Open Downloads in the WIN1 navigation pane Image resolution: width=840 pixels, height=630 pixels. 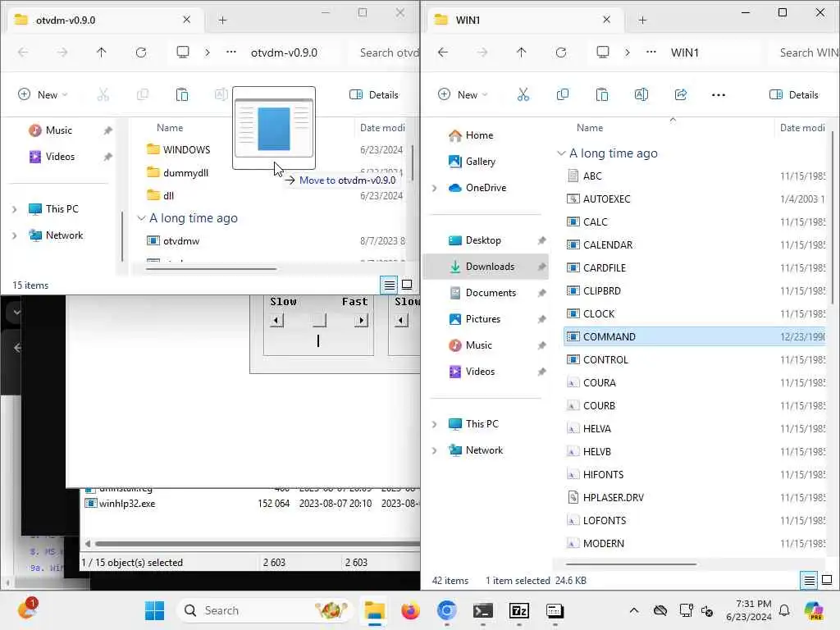point(486,267)
